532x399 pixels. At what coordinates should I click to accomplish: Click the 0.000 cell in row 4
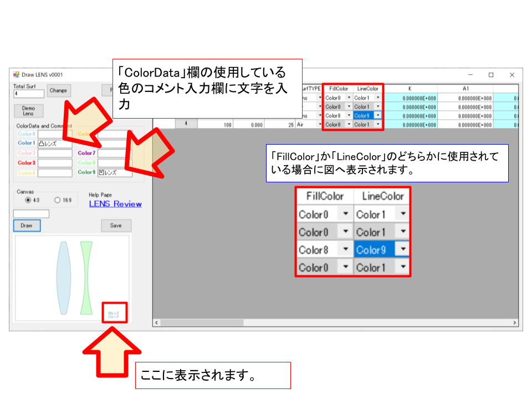point(248,125)
